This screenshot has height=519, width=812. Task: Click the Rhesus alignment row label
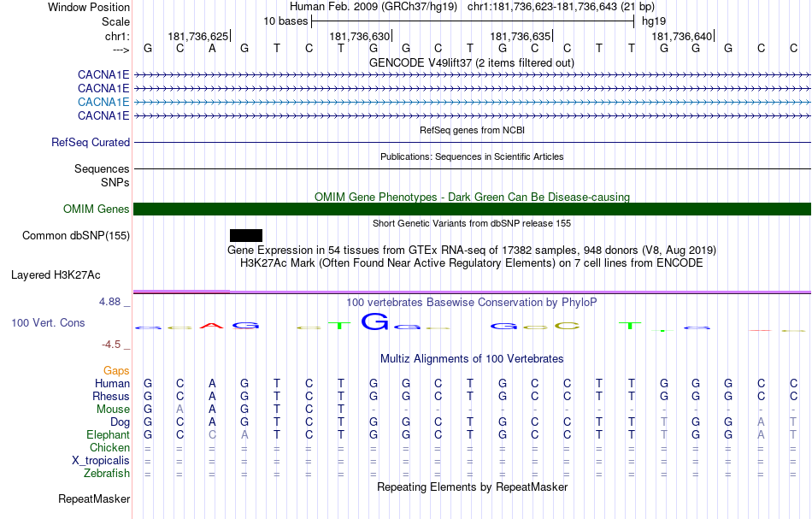tap(111, 396)
